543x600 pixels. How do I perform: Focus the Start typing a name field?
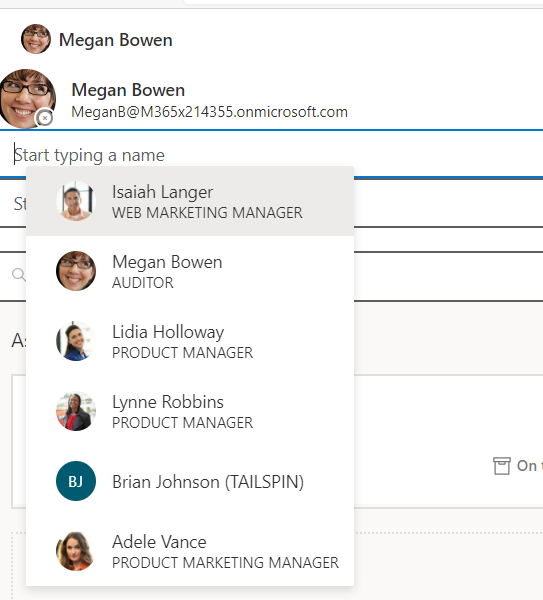coord(271,155)
